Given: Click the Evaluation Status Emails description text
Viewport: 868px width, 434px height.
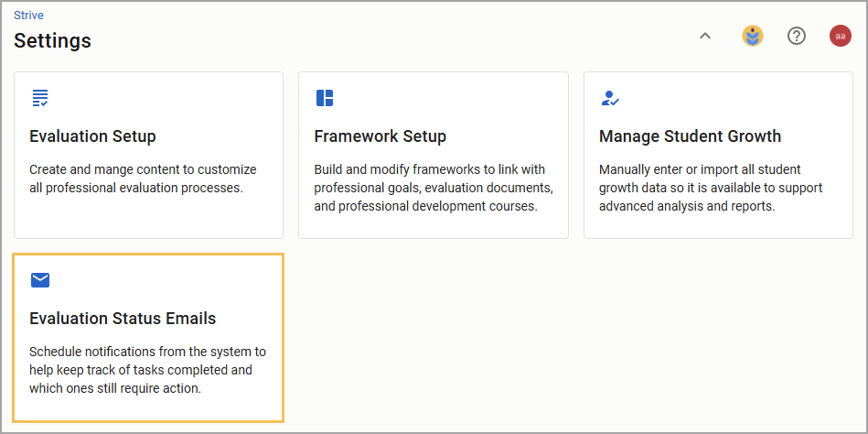Looking at the screenshot, I should (148, 370).
